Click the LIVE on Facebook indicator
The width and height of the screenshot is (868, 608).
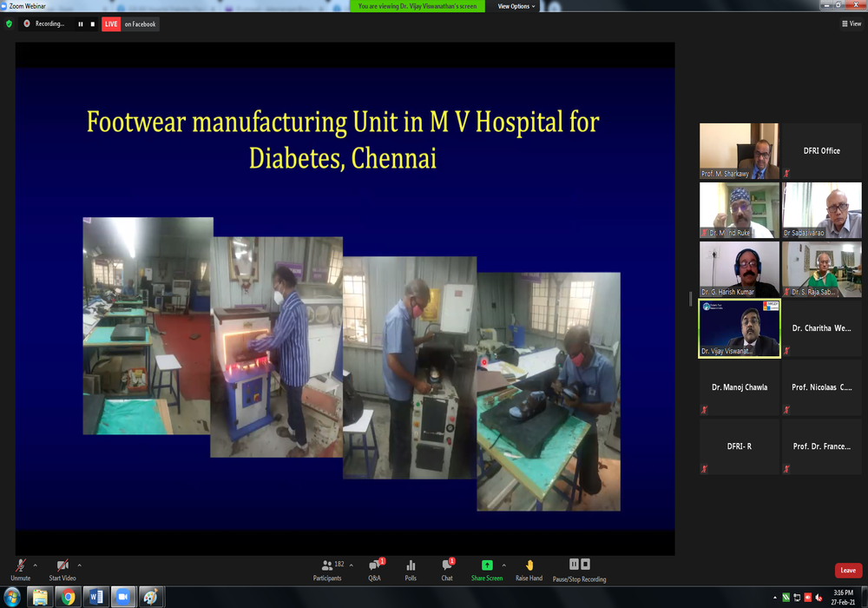click(130, 24)
